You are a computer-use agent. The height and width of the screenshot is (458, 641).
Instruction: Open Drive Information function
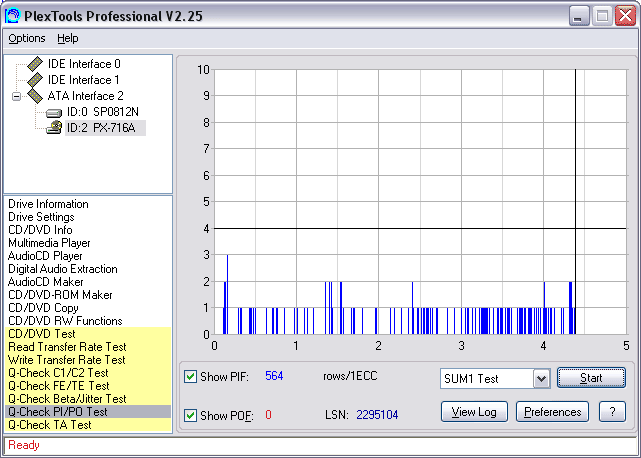click(x=48, y=204)
